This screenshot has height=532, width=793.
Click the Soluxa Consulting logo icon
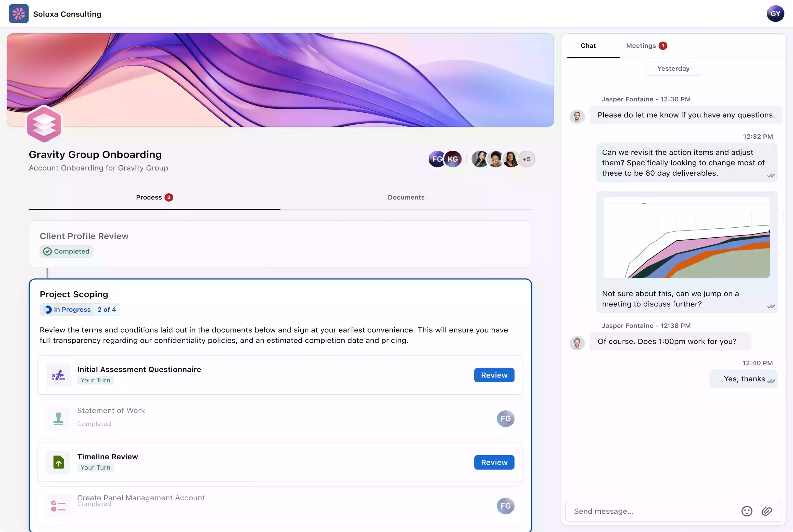coord(19,14)
